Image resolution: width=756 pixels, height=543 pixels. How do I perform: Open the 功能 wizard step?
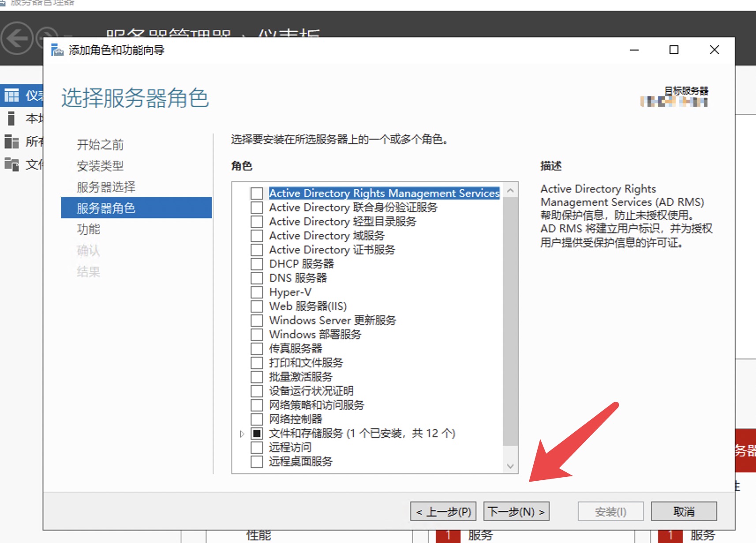point(88,229)
